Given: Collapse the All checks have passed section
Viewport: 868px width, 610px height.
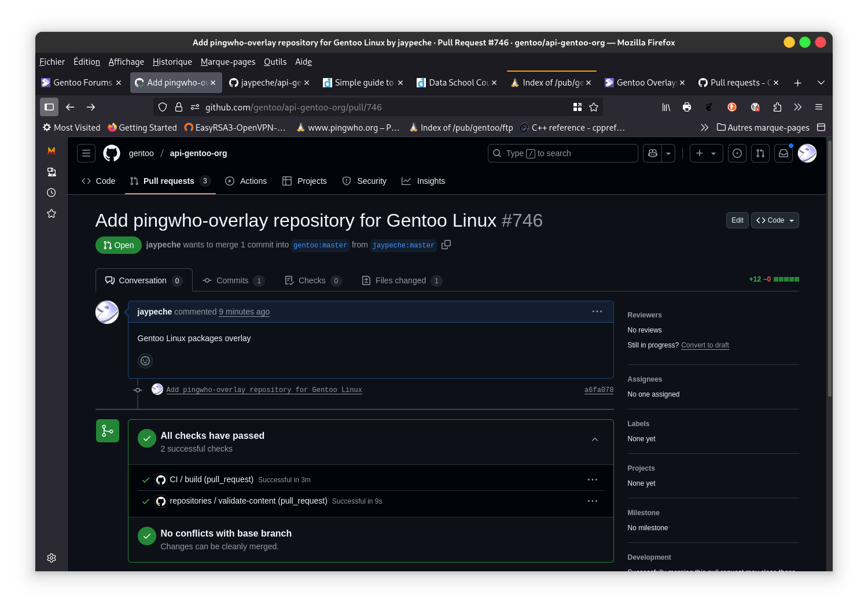Looking at the screenshot, I should point(595,439).
